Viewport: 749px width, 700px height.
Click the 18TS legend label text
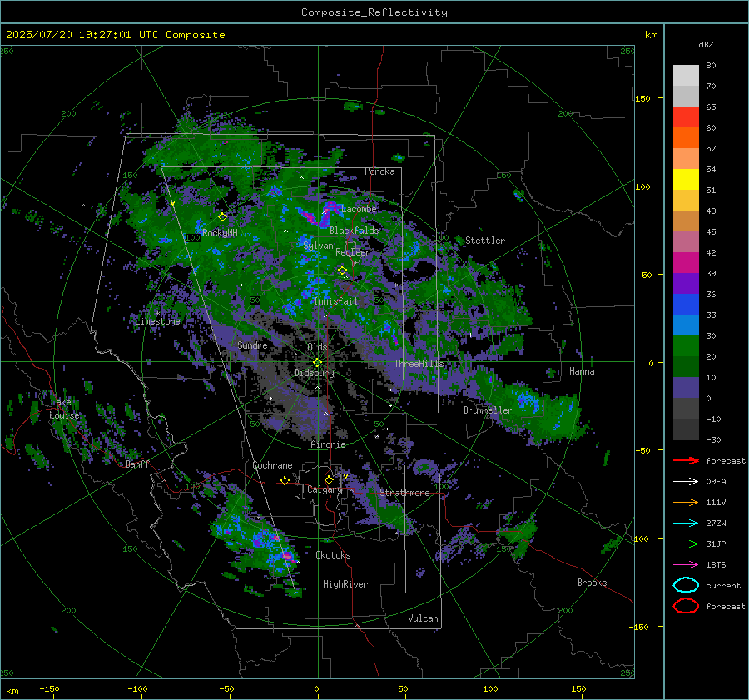click(x=716, y=565)
